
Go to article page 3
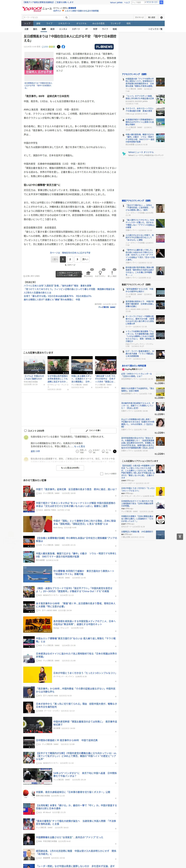(x=77, y=259)
